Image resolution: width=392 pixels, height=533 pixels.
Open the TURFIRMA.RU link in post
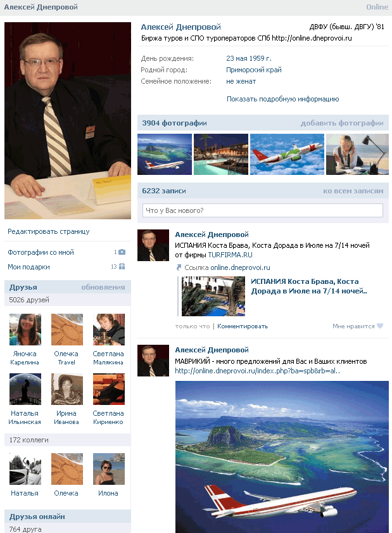[x=230, y=255]
